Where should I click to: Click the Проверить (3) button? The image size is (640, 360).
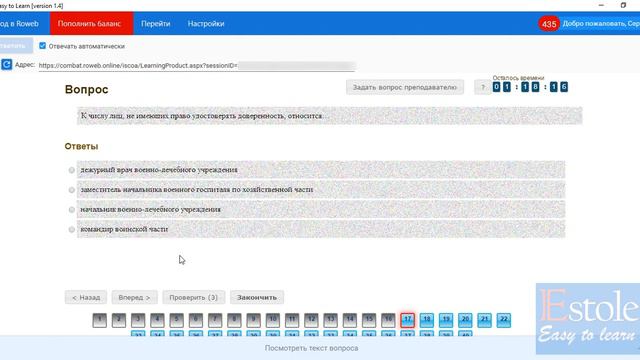pyautogui.click(x=193, y=297)
